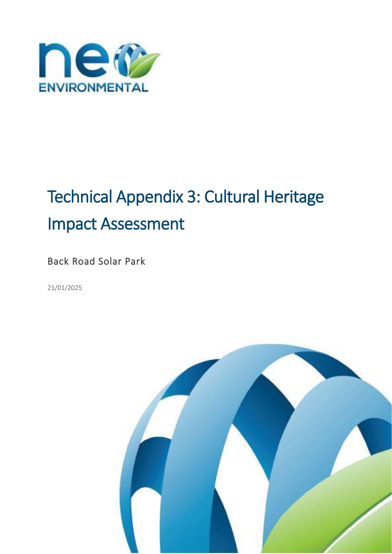The height and width of the screenshot is (554, 392).
Task: Select the ENVIRONMENTAL text under the logo
Action: (93, 87)
